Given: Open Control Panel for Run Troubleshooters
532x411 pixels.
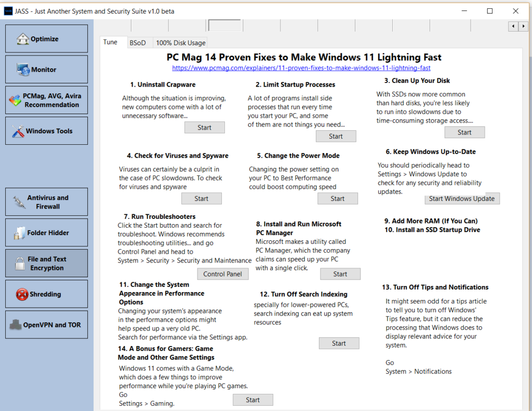Looking at the screenshot, I should tap(223, 274).
